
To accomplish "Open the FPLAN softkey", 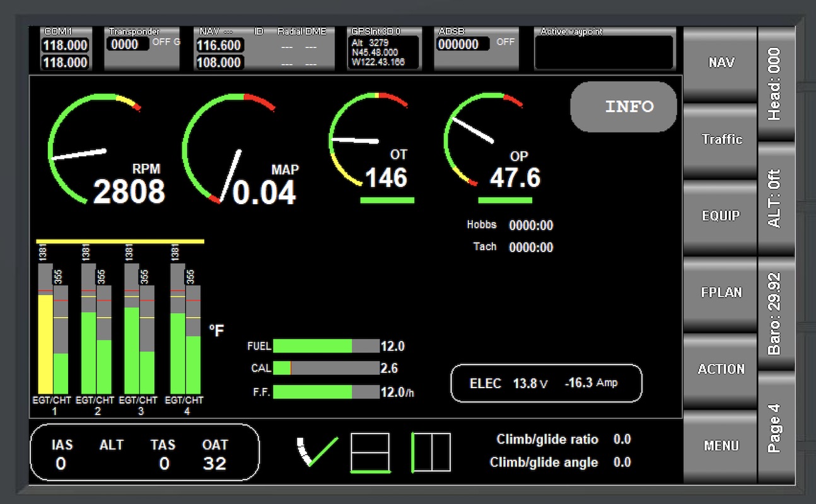I will tap(721, 293).
